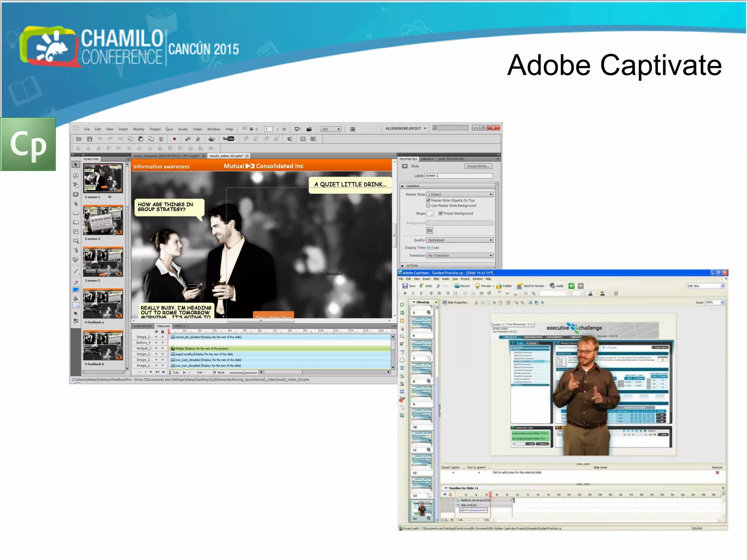The height and width of the screenshot is (560, 747).
Task: Toggle visibility dot for Button_4 layer
Action: pos(156,343)
